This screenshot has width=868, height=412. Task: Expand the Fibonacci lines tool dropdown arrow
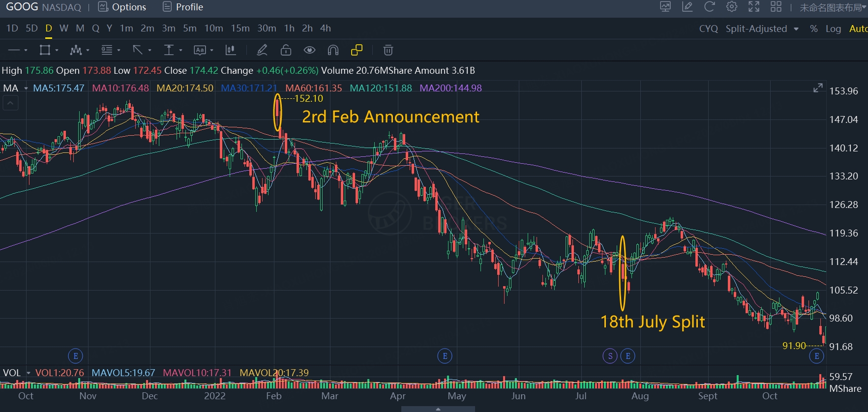(119, 50)
